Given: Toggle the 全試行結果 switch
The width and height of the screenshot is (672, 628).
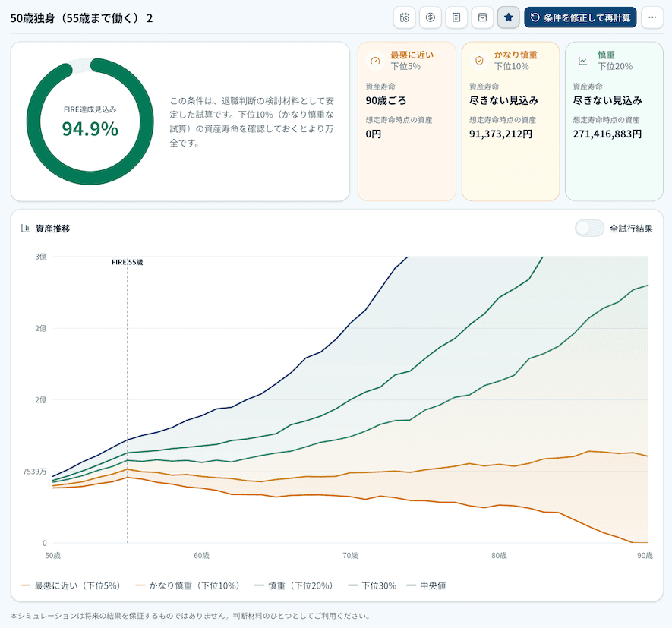Looking at the screenshot, I should click(590, 229).
